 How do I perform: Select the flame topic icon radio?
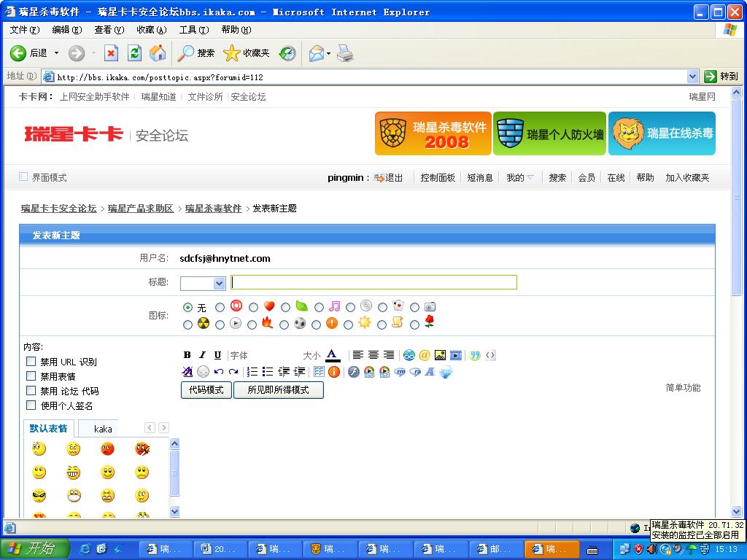[x=252, y=324]
